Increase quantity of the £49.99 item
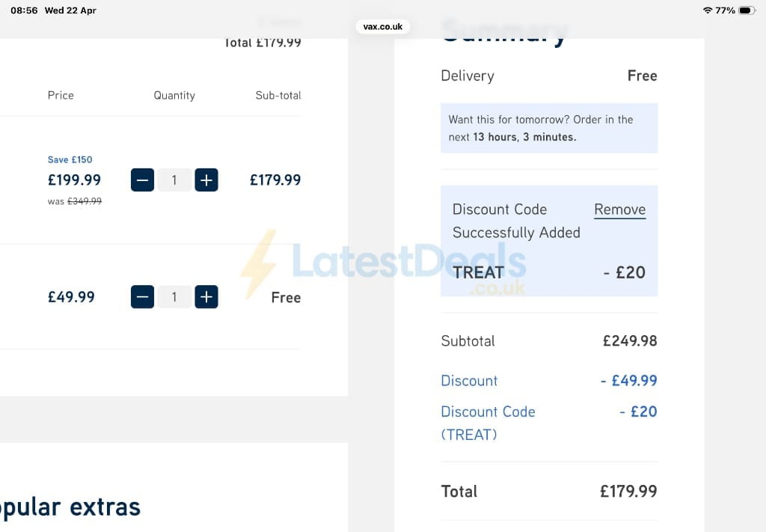This screenshot has height=532, width=766. [206, 296]
